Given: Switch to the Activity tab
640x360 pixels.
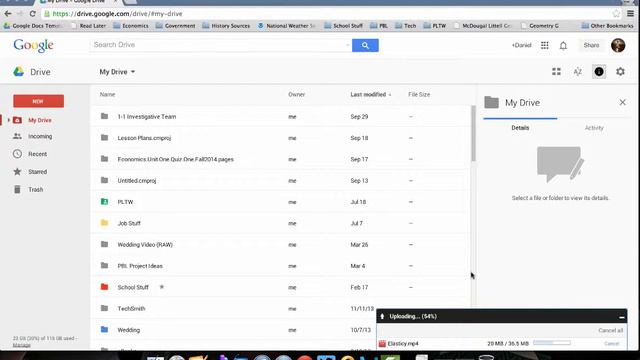Looking at the screenshot, I should (x=594, y=128).
